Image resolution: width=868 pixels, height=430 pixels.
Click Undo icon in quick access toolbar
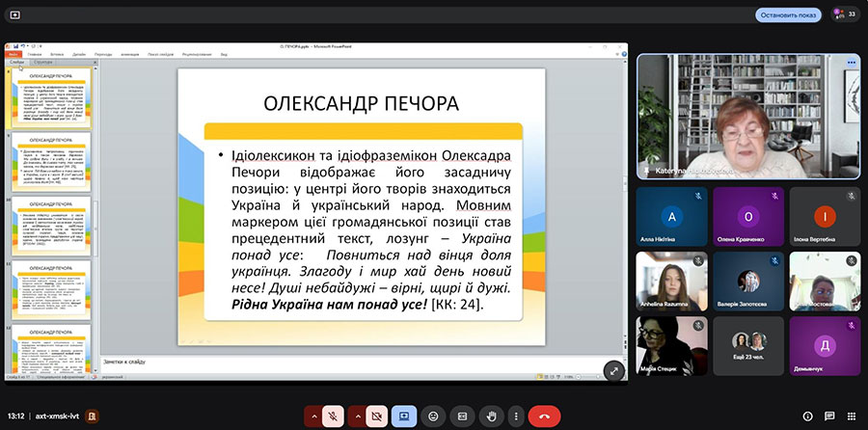coord(22,46)
